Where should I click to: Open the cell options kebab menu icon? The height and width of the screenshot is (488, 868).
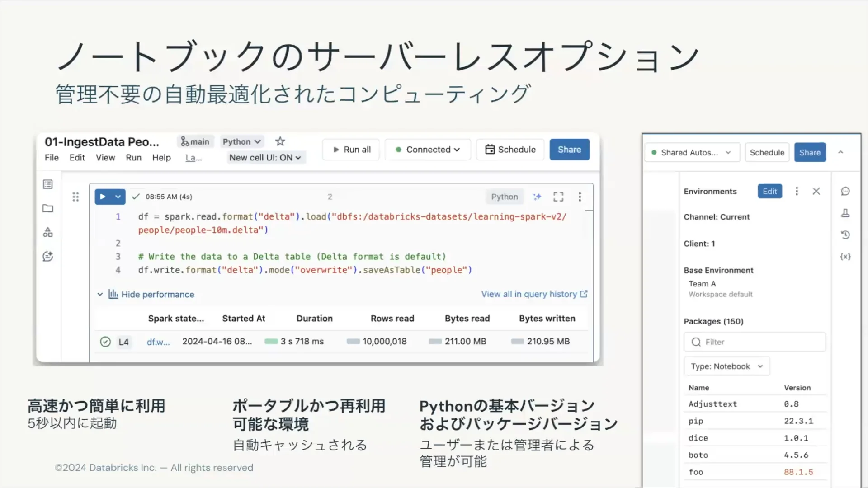pyautogui.click(x=580, y=197)
